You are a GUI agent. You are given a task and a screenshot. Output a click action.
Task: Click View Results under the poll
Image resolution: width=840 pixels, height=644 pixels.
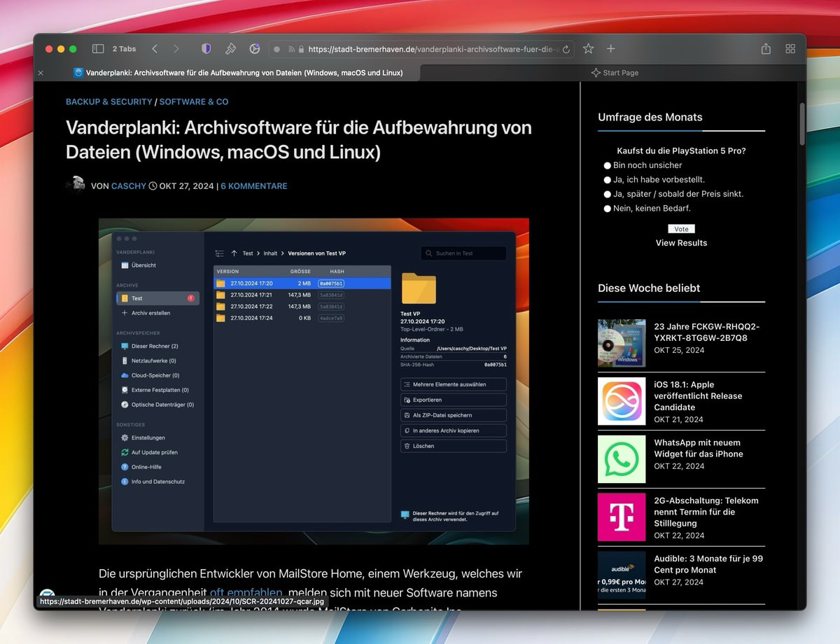681,242
